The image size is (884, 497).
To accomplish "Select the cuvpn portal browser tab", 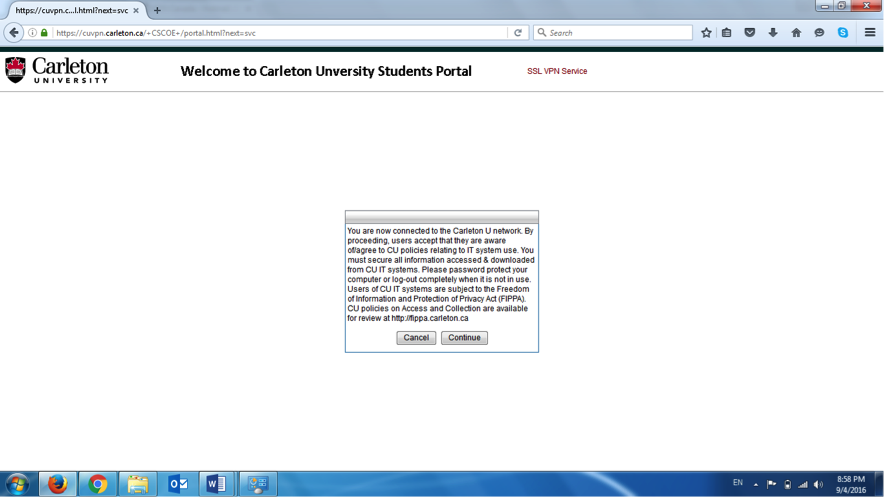I will [x=70, y=11].
